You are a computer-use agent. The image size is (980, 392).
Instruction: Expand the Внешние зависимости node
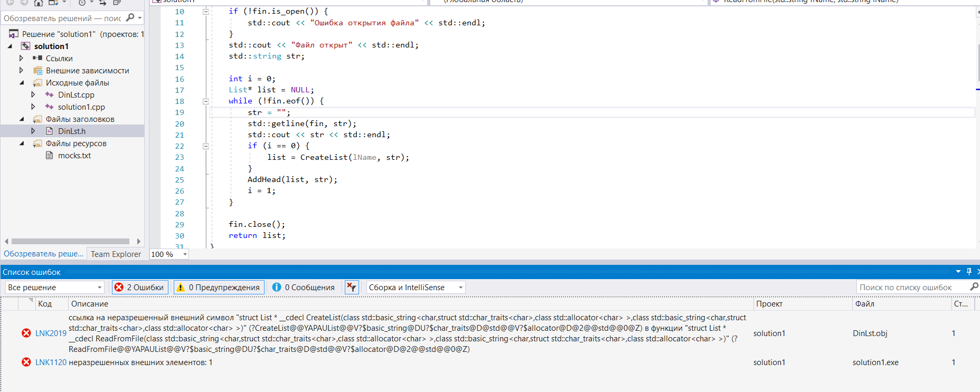click(x=21, y=70)
